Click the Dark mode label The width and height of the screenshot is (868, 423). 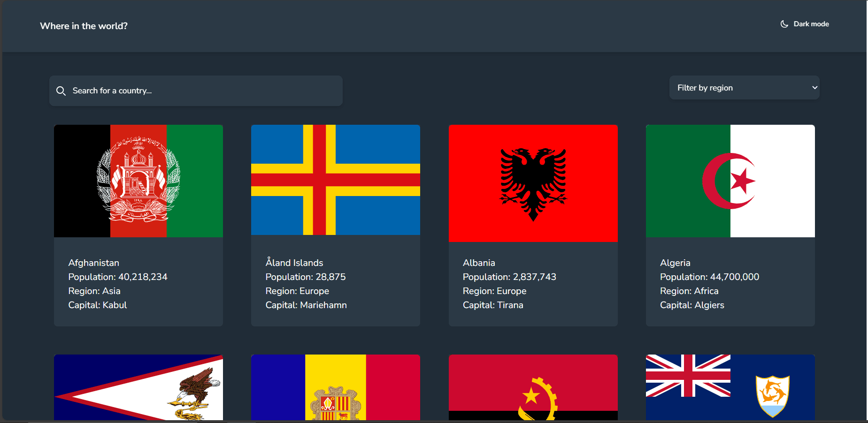point(811,24)
